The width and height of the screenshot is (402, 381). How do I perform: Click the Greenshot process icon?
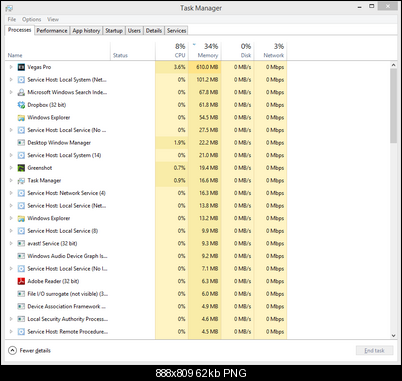click(x=21, y=168)
